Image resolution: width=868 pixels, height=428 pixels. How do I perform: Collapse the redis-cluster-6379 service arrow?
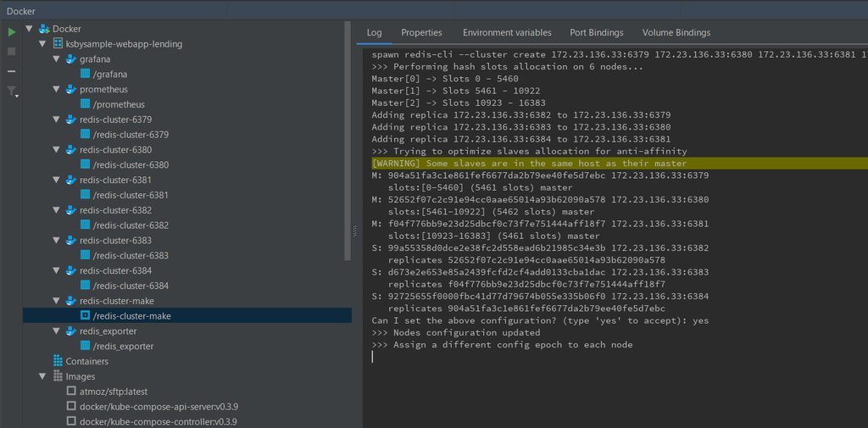point(56,120)
